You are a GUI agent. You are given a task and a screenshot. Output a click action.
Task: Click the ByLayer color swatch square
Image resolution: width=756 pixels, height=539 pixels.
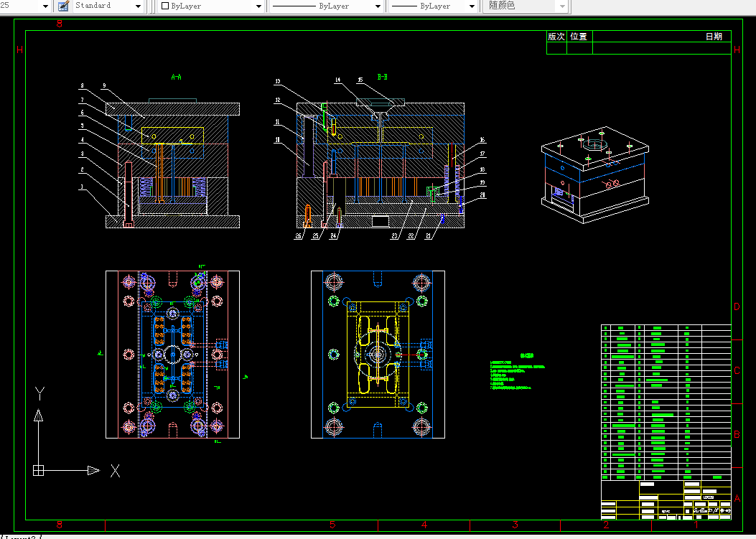165,6
